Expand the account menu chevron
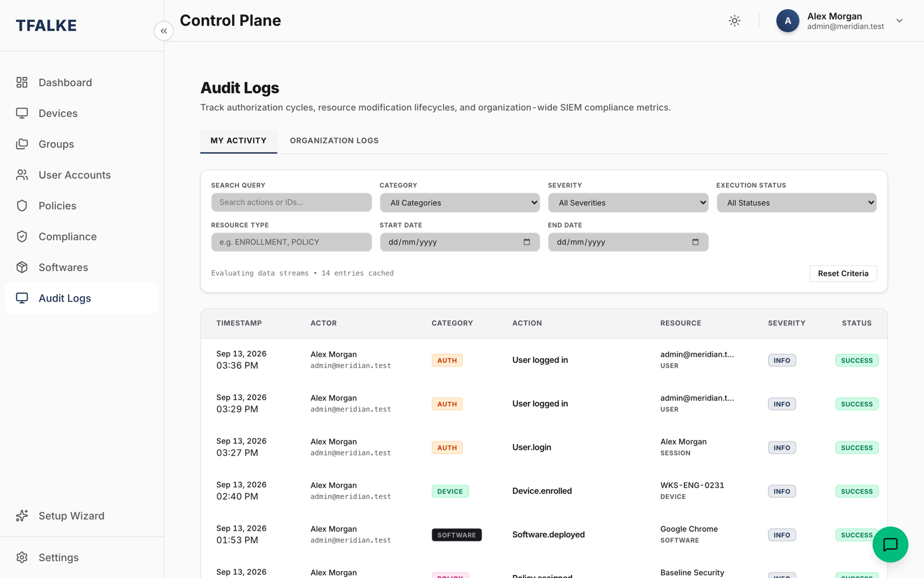The height and width of the screenshot is (578, 924). point(899,21)
